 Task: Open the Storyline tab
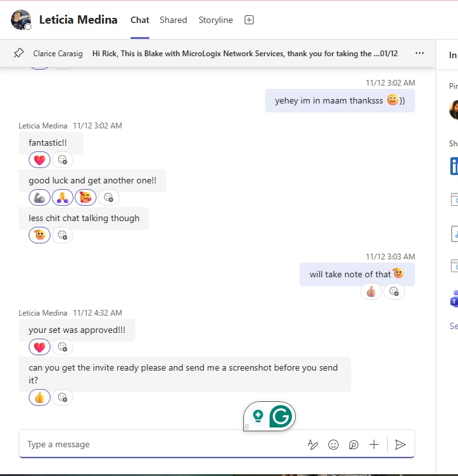point(215,20)
